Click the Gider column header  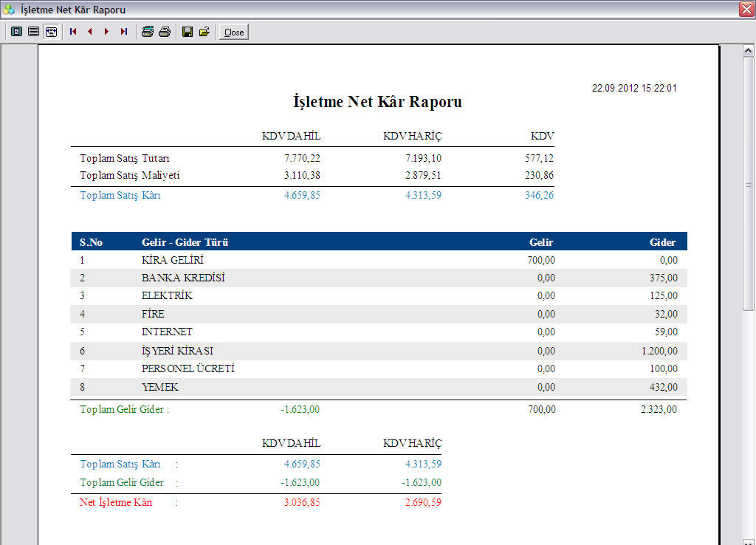pyautogui.click(x=662, y=242)
